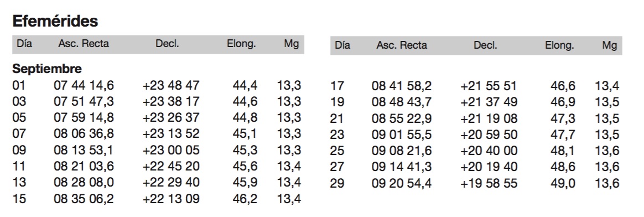
Task: Click the right Asc. Recta column header
Action: pos(402,45)
